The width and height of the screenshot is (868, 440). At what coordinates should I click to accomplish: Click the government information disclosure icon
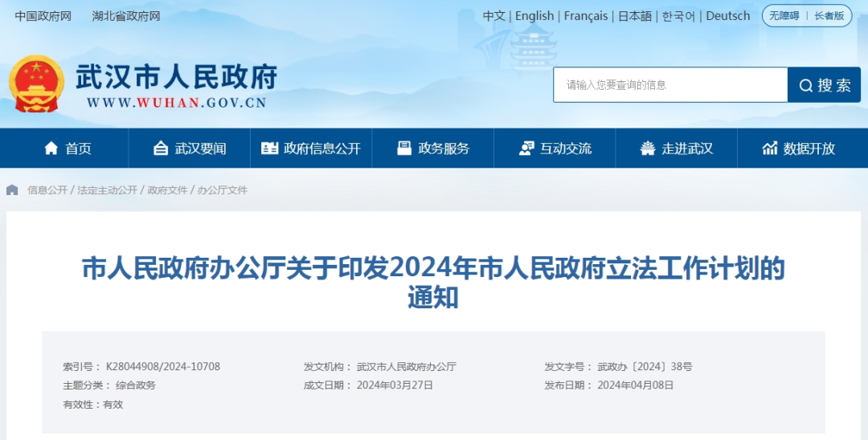[x=269, y=149]
